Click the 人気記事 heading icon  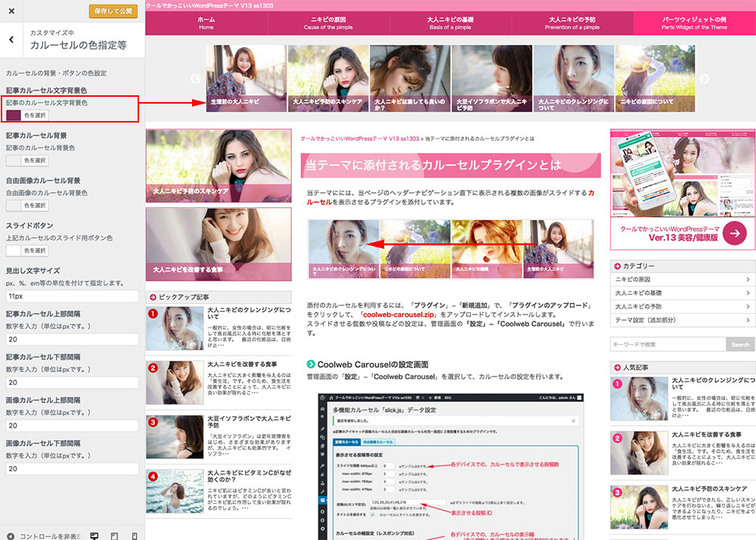[617, 368]
